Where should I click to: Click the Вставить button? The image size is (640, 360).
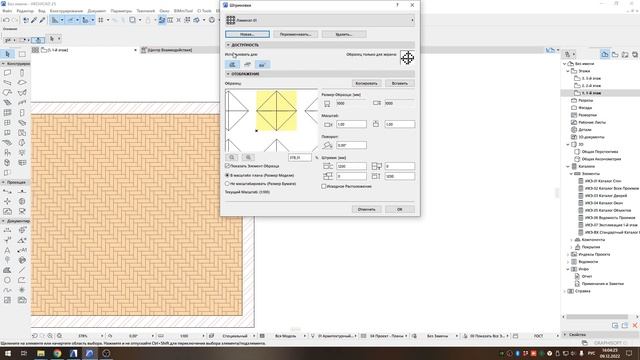click(x=400, y=83)
